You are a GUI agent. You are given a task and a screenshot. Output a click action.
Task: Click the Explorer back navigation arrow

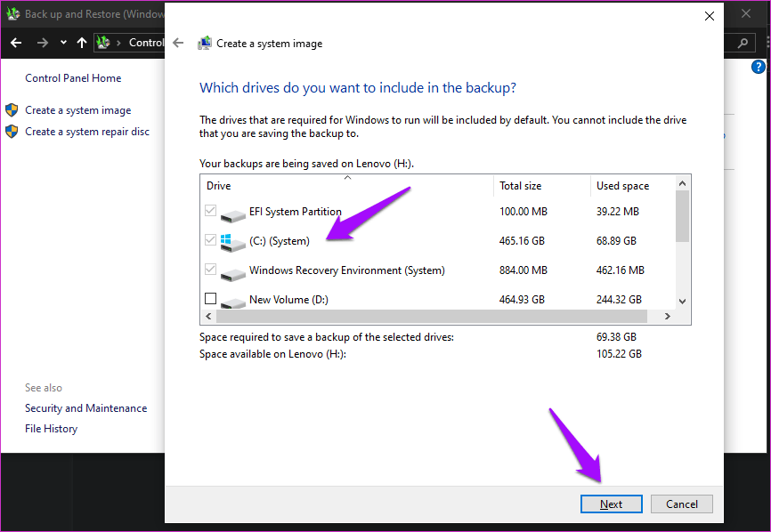click(16, 43)
